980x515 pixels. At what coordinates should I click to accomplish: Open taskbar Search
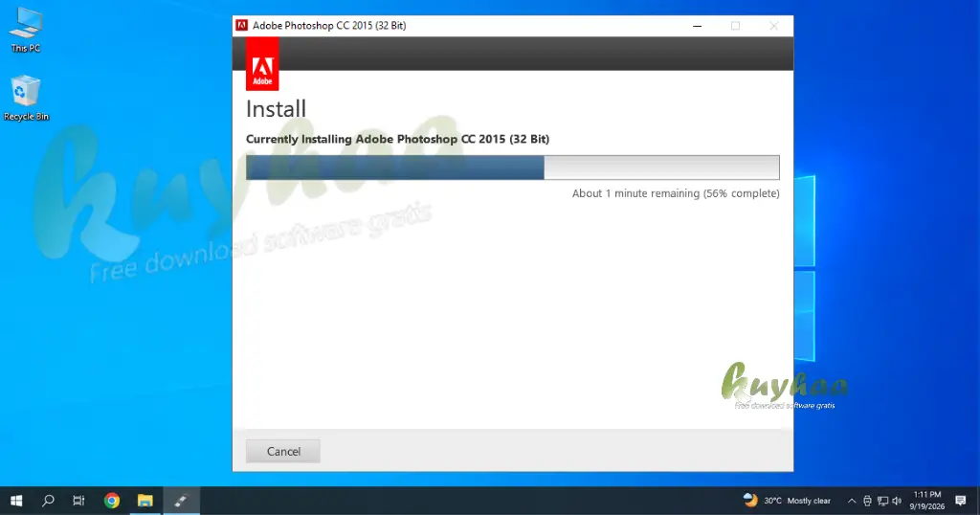click(x=48, y=501)
